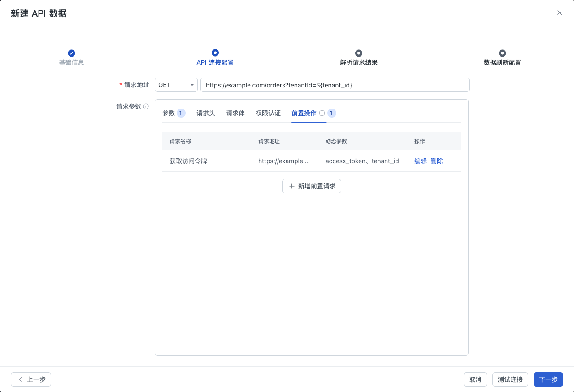Click the 新增前置请求 button

coord(312,186)
